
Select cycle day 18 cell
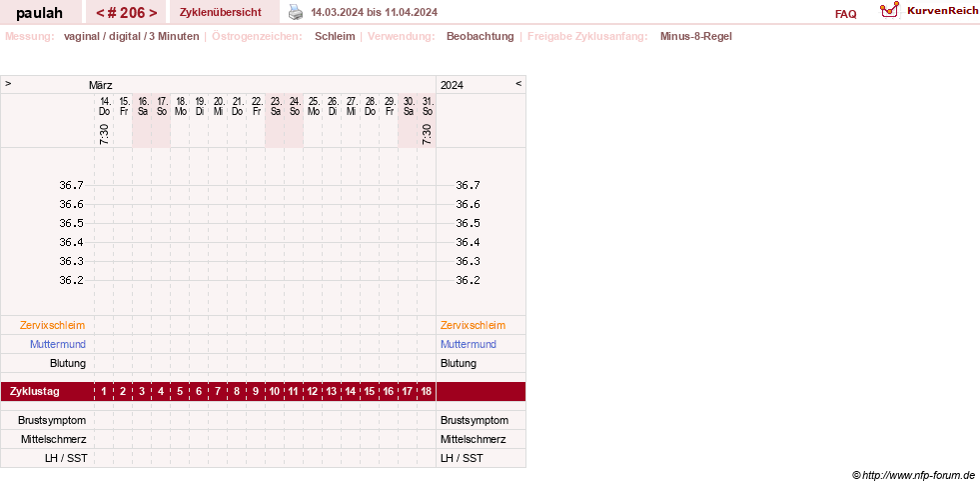click(x=427, y=392)
